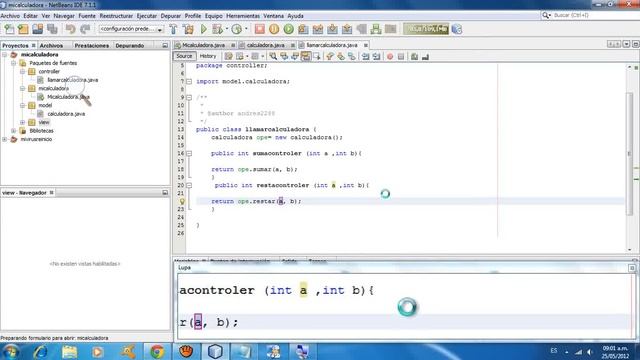
Task: Click the Debug Project toolbar icon
Action: pos(218,29)
